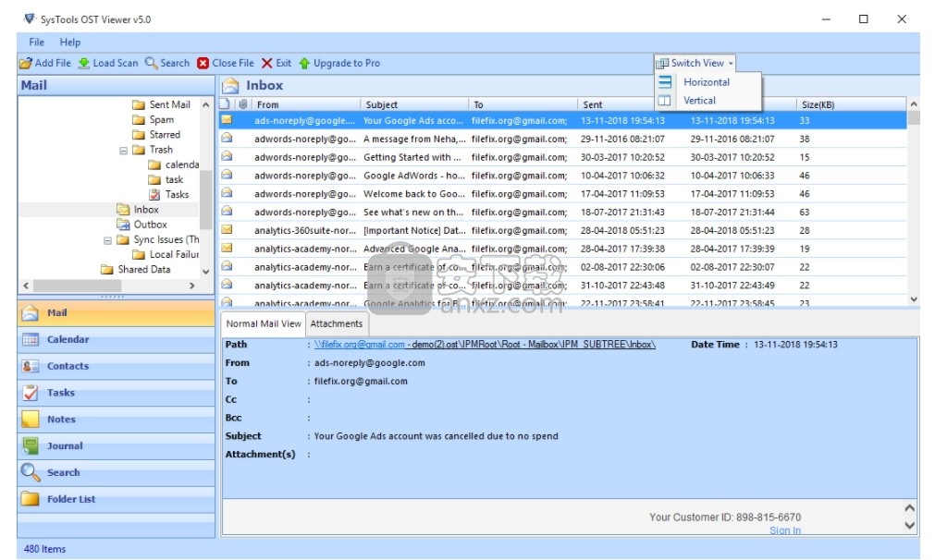Open the Journal navigation pane
The height and width of the screenshot is (560, 935).
117,446
